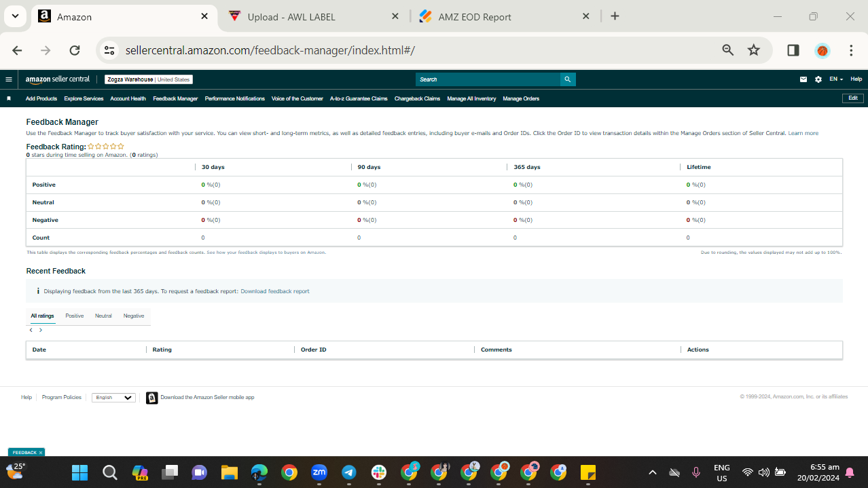The height and width of the screenshot is (488, 868).
Task: Open Performance Notifications in navigation
Action: (235, 99)
